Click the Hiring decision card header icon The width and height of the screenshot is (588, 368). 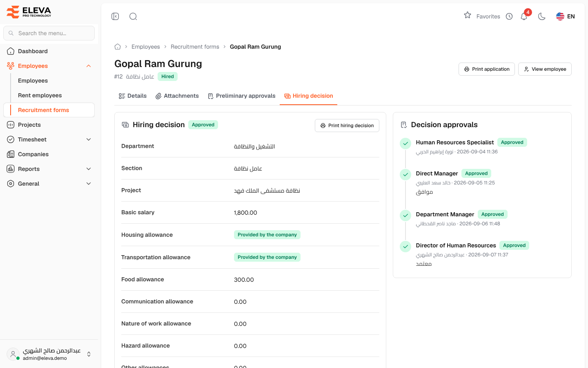125,125
